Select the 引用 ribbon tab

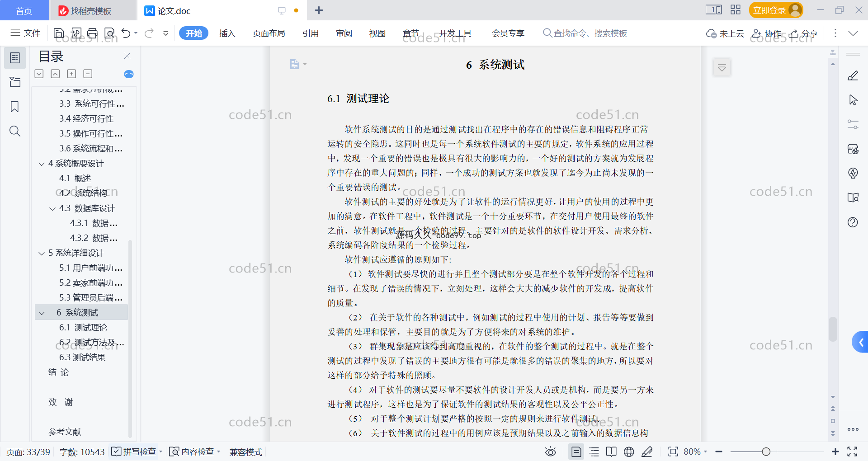(x=311, y=33)
